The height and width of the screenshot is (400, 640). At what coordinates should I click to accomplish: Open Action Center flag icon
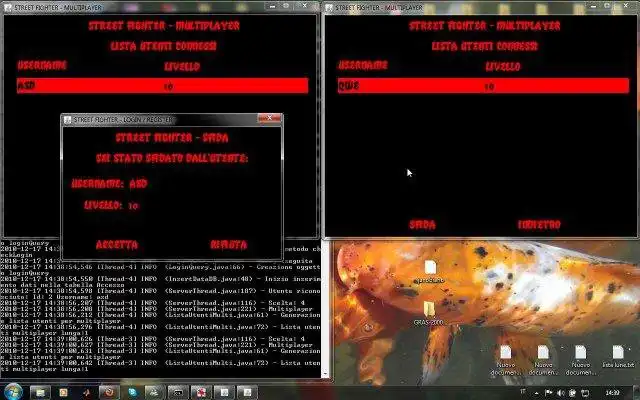point(548,393)
